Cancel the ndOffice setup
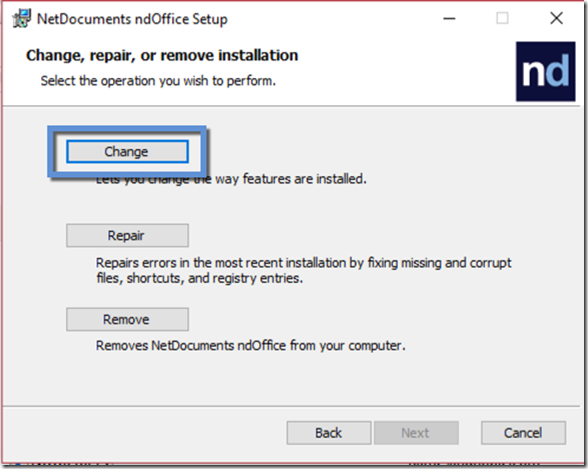Viewport: 588px width, 469px height. pyautogui.click(x=524, y=433)
